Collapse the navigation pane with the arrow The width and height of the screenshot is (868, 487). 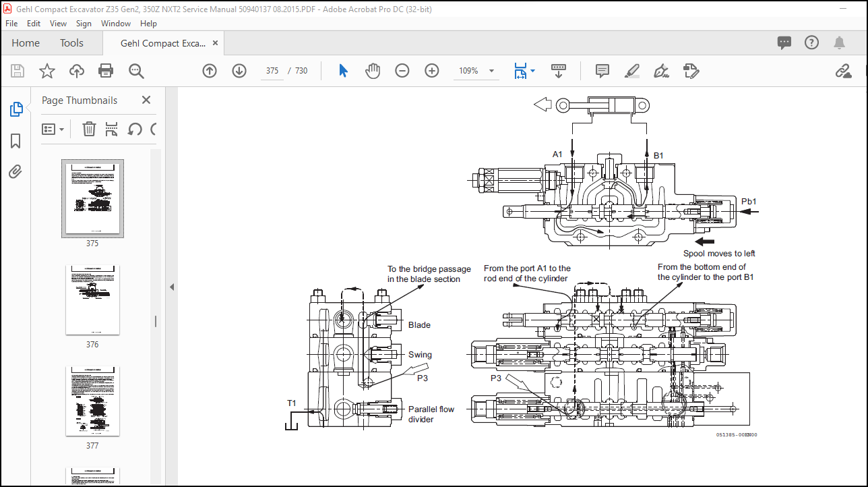pos(171,287)
